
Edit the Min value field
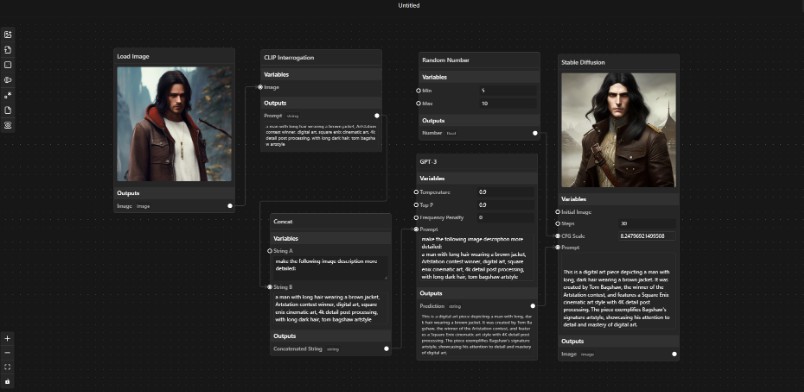(508, 90)
